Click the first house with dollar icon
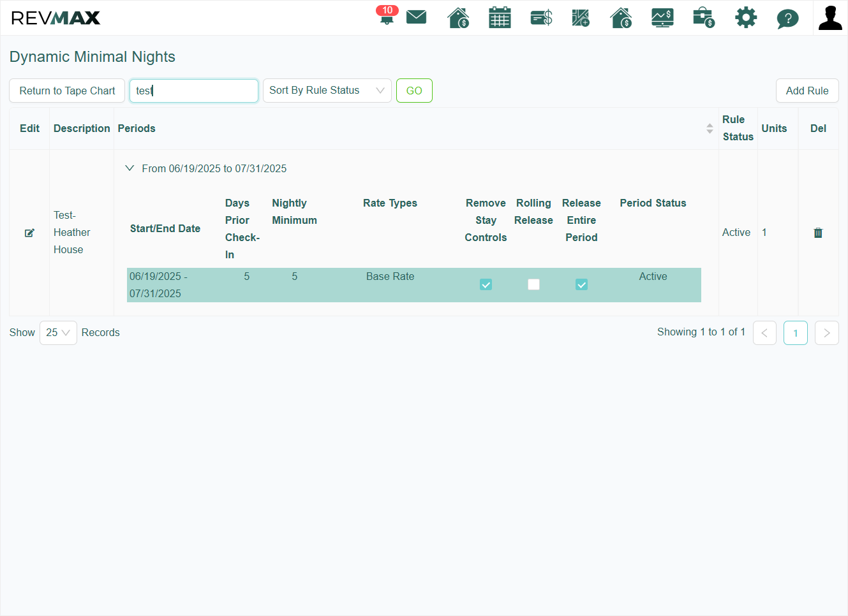This screenshot has height=616, width=848. [458, 17]
